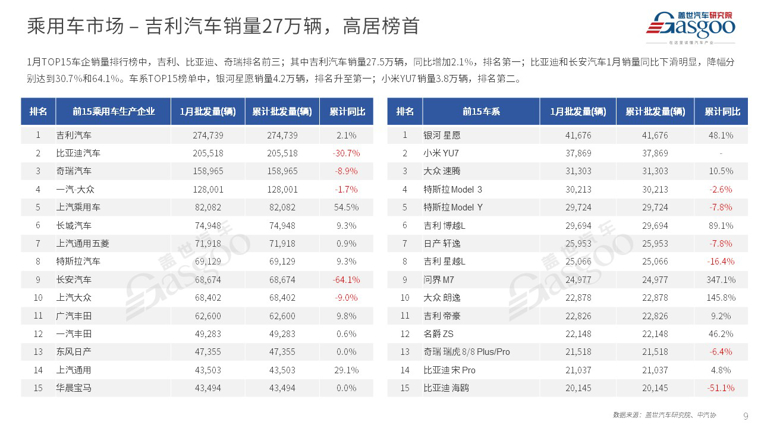Click the 奇瑞 瑞虎 8/8 Plus/Pro series name
The height and width of the screenshot is (428, 760).
(x=467, y=352)
